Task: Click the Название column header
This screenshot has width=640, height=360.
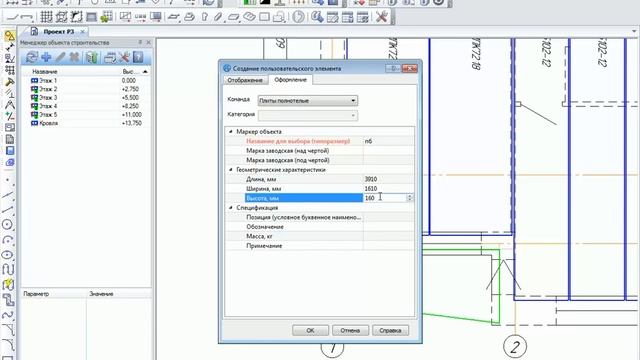Action: 44,71
